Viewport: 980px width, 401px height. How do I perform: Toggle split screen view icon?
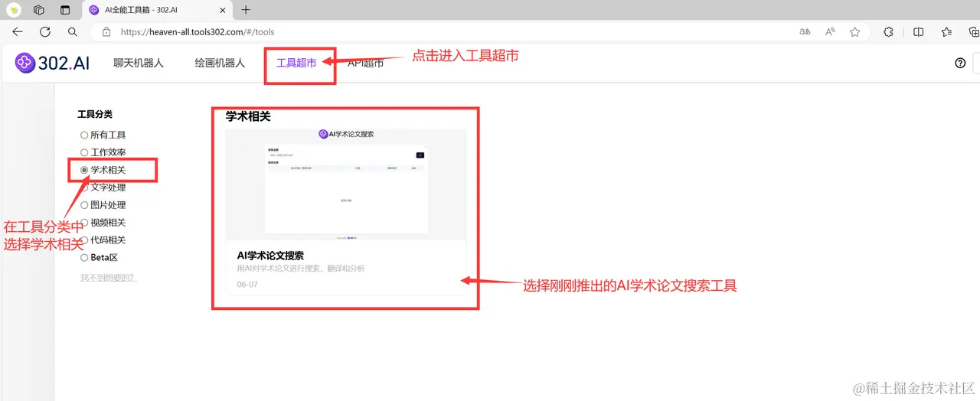click(x=919, y=32)
